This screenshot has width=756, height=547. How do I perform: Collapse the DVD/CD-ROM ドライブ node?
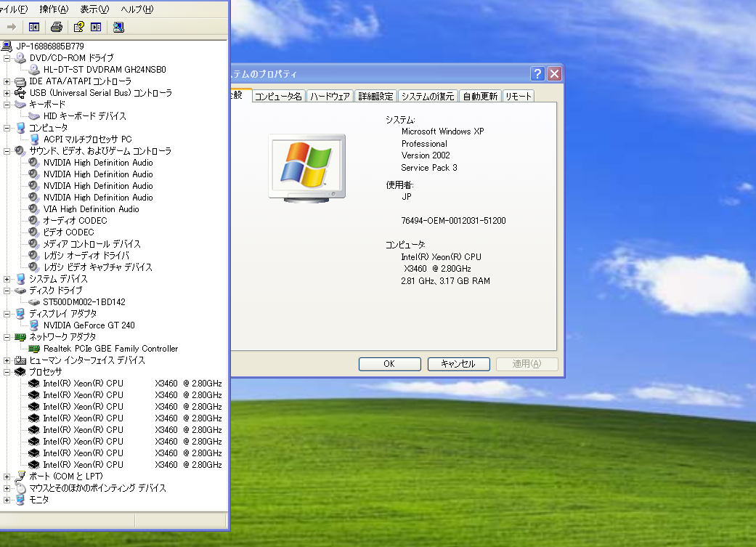[x=7, y=58]
